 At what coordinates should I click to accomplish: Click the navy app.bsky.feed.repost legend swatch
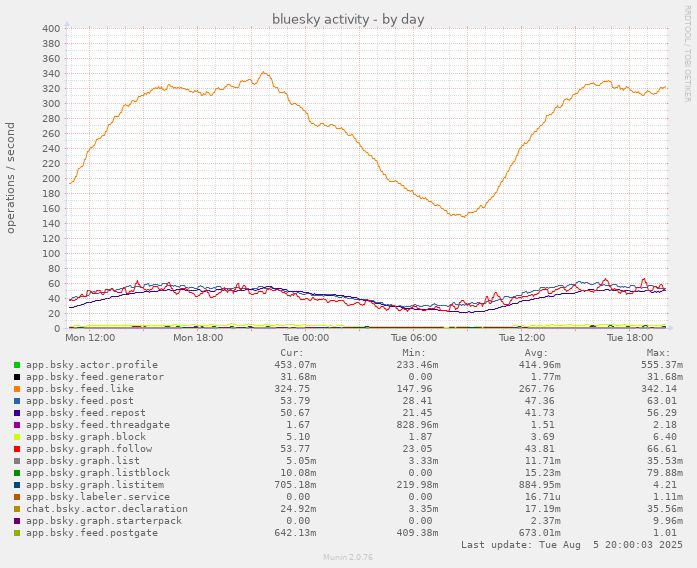[17, 413]
